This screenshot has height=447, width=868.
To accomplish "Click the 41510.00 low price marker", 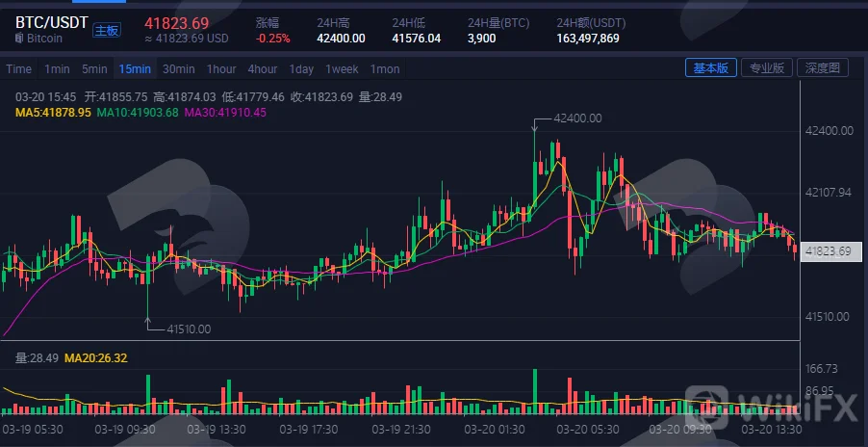I will coord(189,329).
